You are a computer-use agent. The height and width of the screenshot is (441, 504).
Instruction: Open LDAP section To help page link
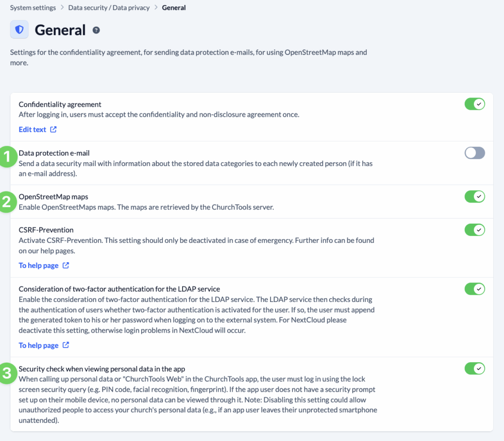click(38, 345)
